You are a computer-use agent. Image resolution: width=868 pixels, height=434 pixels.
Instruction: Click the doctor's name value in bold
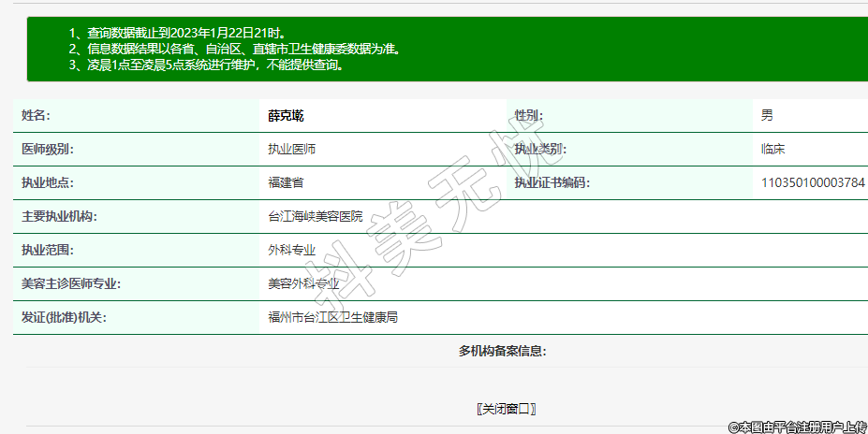click(x=286, y=116)
